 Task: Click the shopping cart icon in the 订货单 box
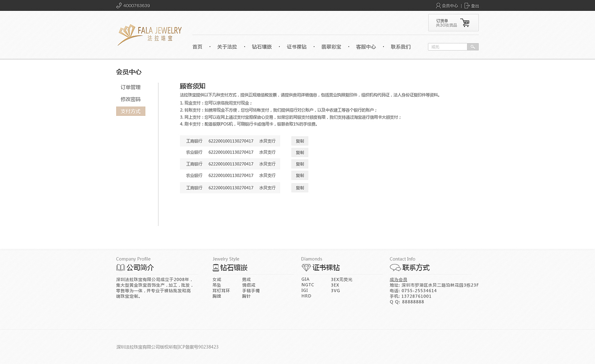coord(465,22)
